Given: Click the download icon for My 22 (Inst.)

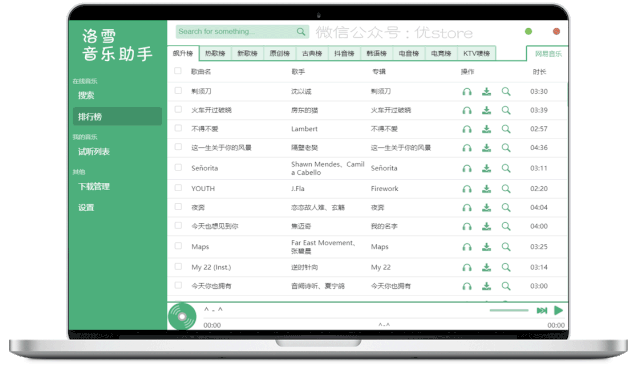Looking at the screenshot, I should coord(487,267).
